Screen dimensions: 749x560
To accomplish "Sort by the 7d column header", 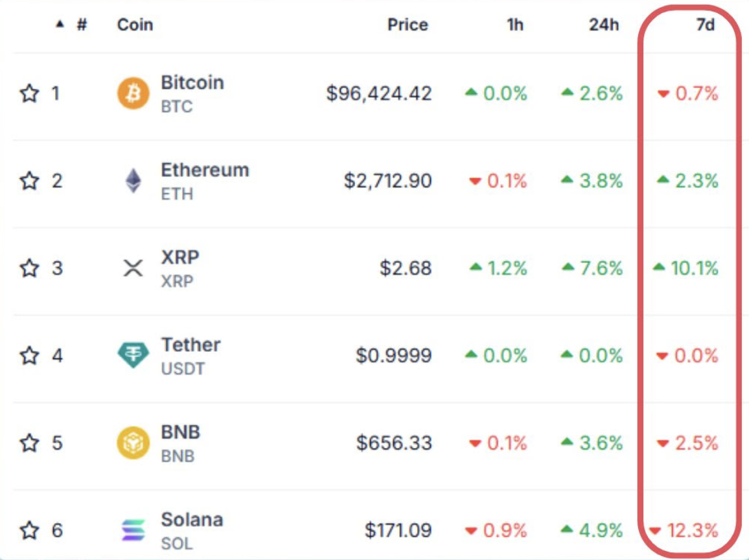I will click(x=705, y=25).
